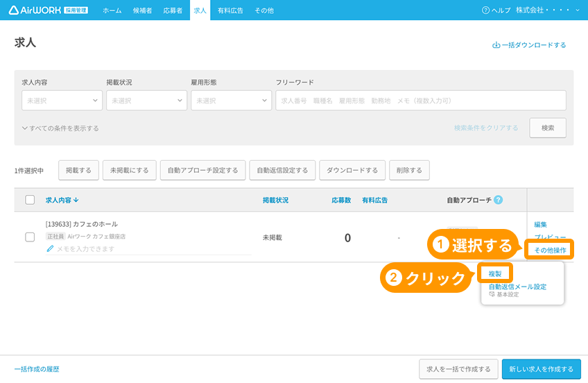Open the 求人内容 filter dropdown

(x=62, y=101)
